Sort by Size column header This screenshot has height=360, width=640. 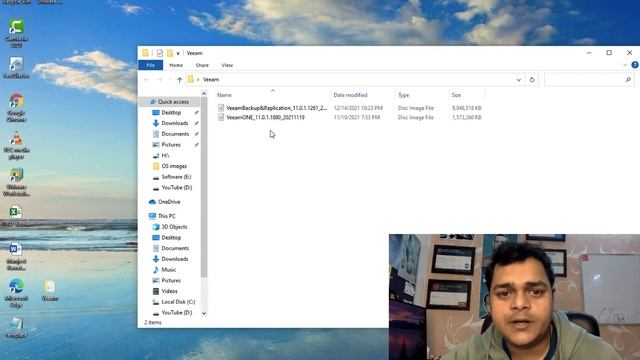pyautogui.click(x=456, y=95)
